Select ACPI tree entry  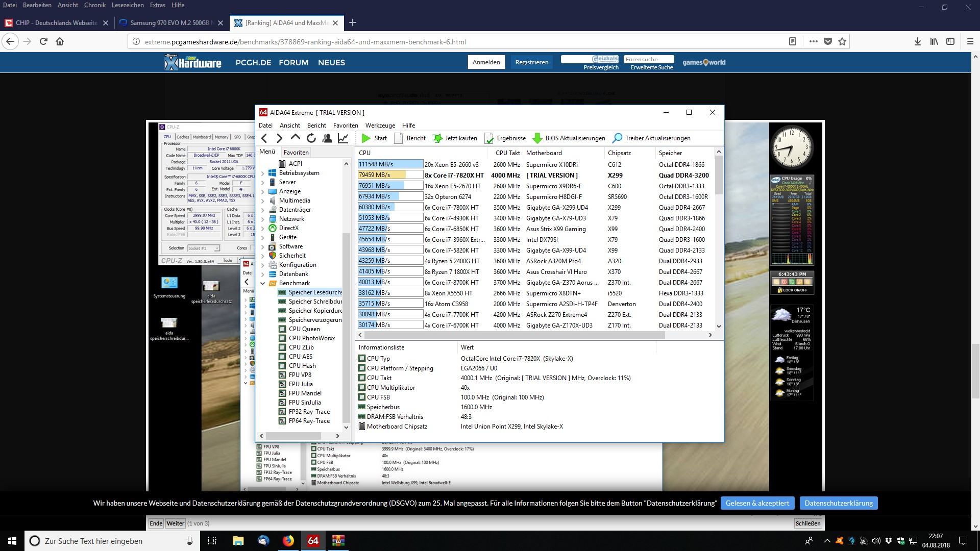(290, 164)
